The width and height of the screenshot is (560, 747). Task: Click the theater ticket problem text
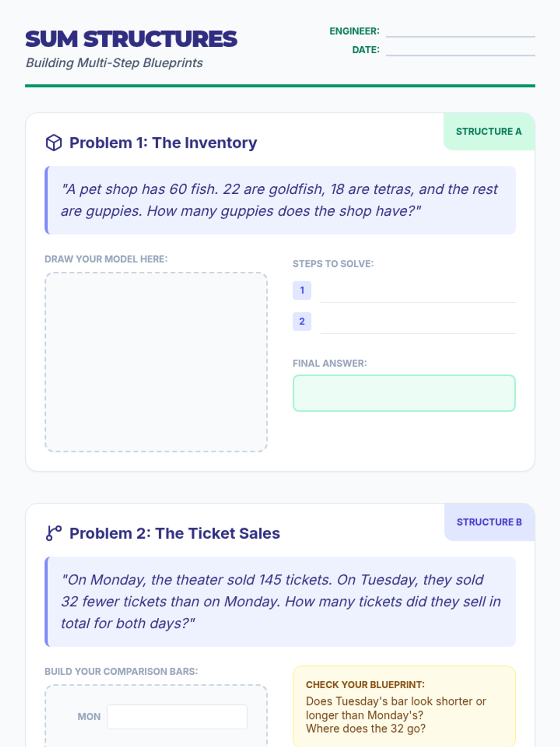point(280,601)
